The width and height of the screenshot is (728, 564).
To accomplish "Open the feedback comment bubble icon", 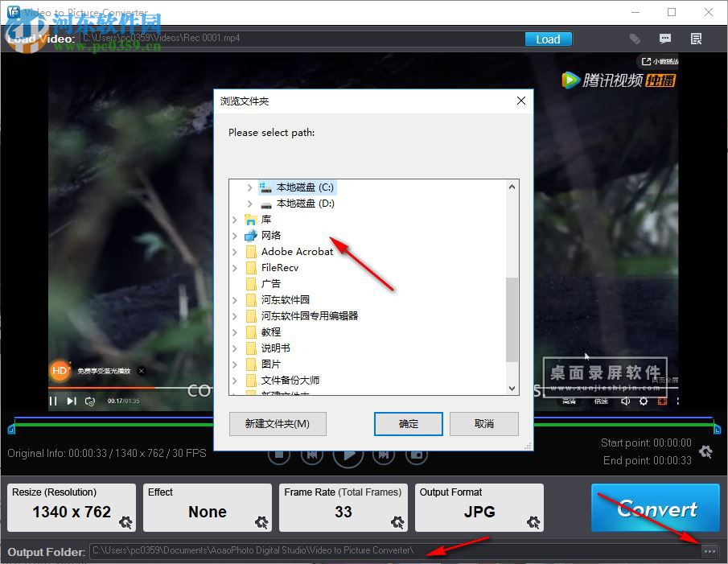I will (665, 39).
